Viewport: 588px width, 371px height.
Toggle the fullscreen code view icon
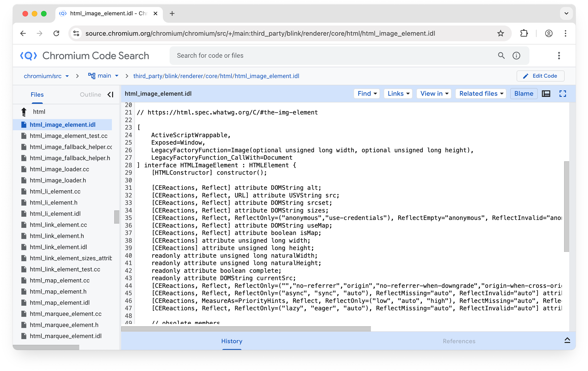point(562,94)
